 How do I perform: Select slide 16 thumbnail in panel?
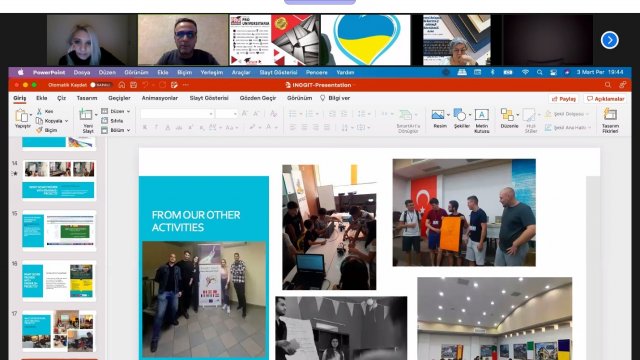(x=58, y=281)
